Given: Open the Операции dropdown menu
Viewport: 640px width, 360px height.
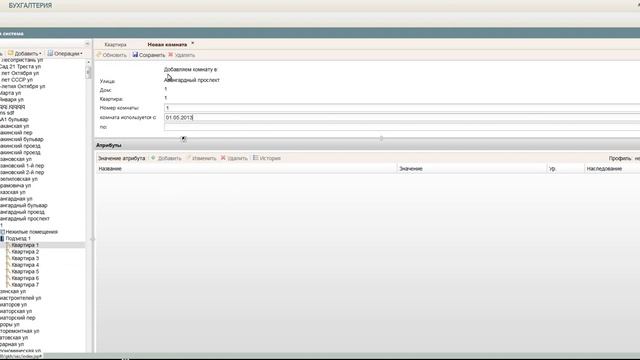Looking at the screenshot, I should (65, 53).
